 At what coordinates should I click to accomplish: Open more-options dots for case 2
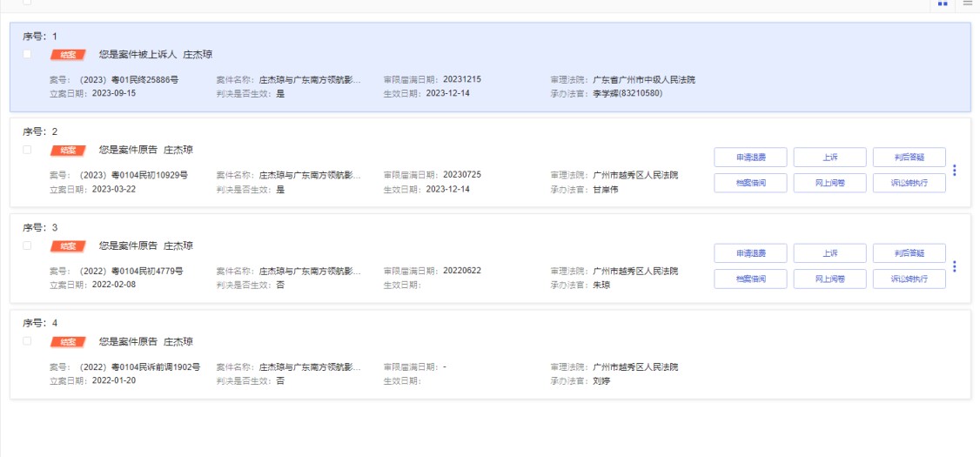pos(955,171)
